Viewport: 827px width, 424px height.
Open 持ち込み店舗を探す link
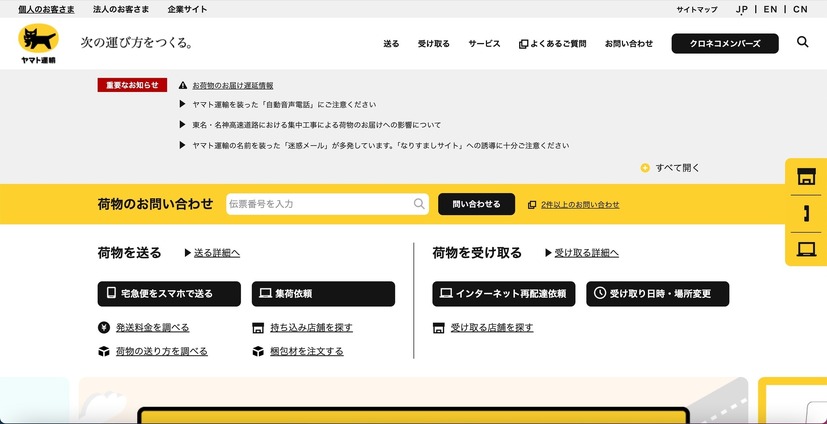[311, 327]
